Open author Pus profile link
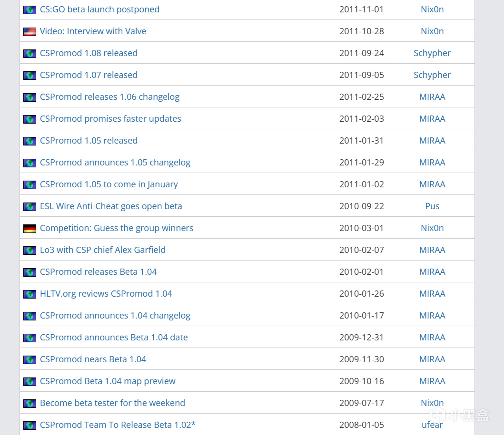This screenshot has height=435, width=504. pyautogui.click(x=432, y=206)
